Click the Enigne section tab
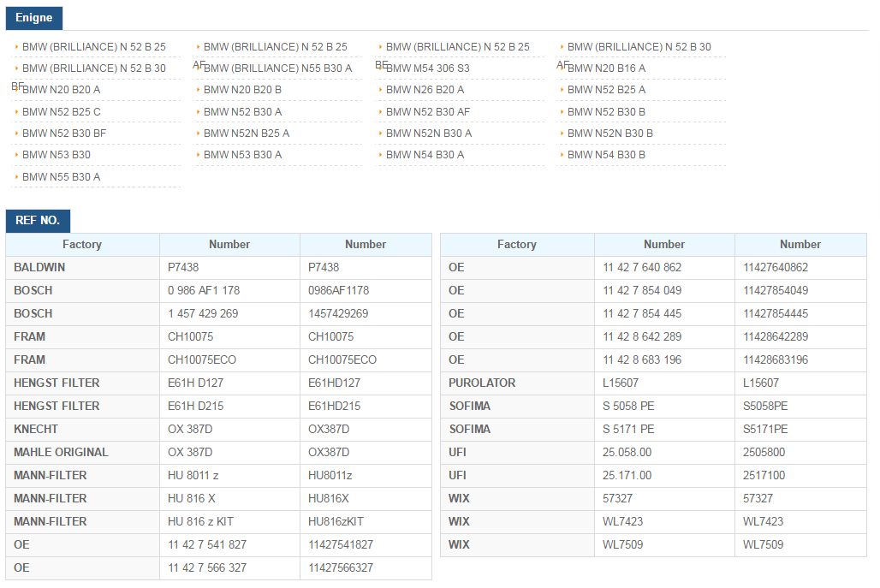The image size is (880, 588). pos(33,18)
